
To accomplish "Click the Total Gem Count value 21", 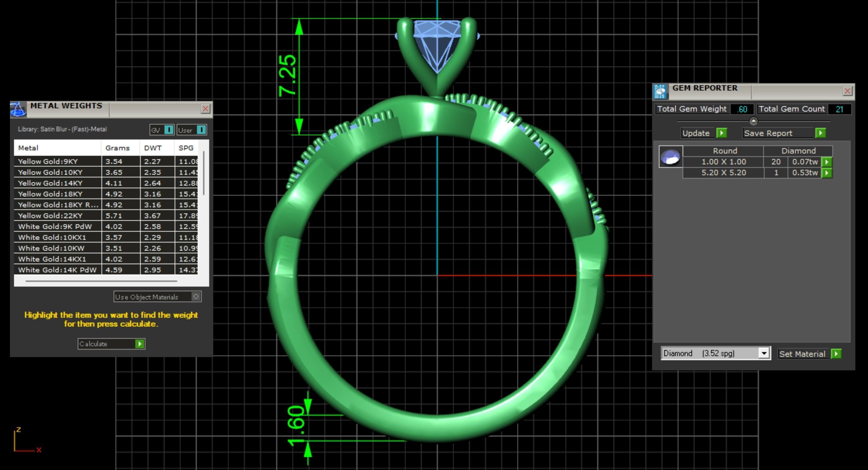I will 839,109.
